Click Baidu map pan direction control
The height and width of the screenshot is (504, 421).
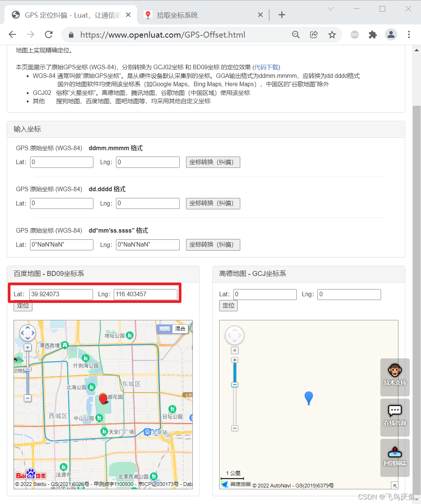point(27,333)
